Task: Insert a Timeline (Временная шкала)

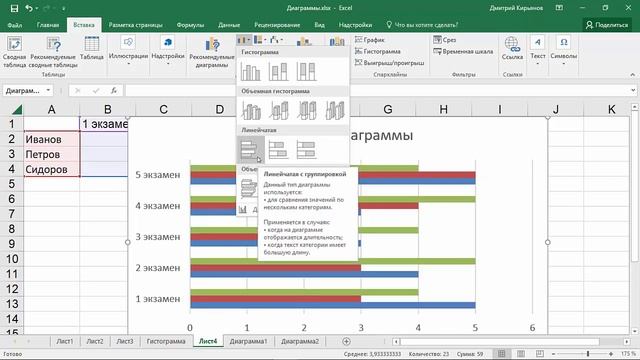Action: tap(463, 51)
